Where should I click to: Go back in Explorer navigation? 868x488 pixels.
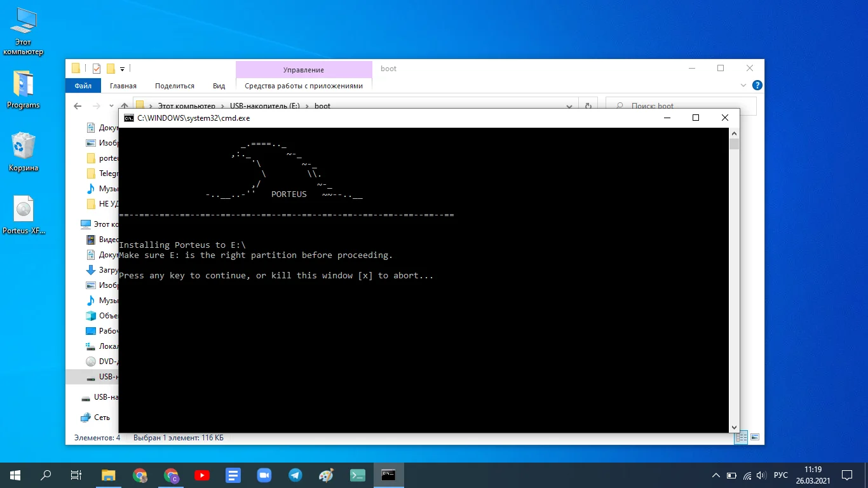pos(78,106)
